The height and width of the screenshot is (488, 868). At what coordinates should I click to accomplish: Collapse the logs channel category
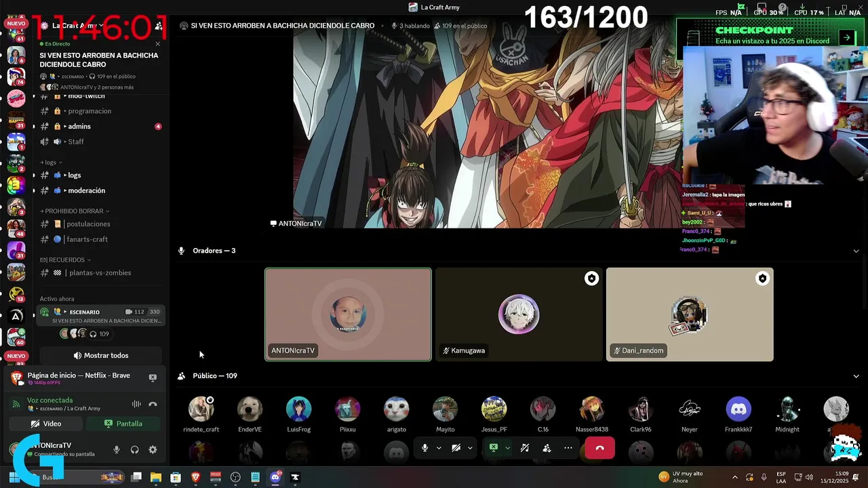pyautogui.click(x=51, y=163)
